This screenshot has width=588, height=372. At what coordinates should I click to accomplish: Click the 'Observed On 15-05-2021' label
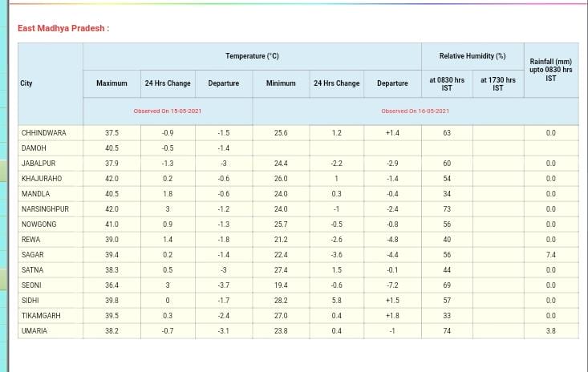point(167,111)
